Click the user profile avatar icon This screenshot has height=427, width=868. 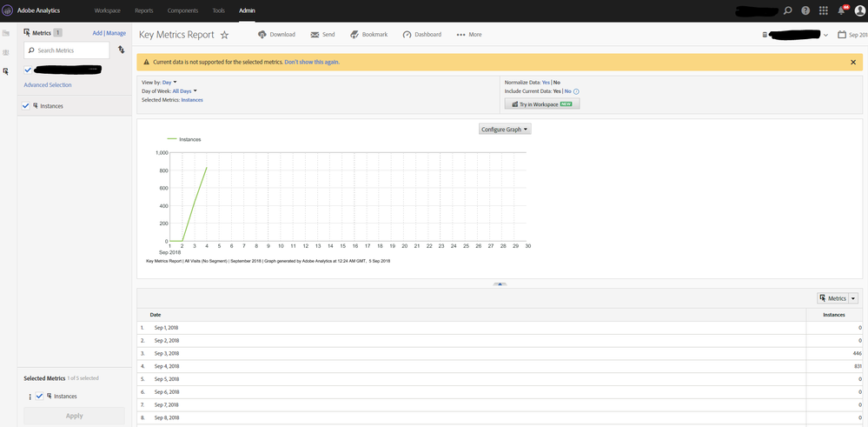[859, 10]
